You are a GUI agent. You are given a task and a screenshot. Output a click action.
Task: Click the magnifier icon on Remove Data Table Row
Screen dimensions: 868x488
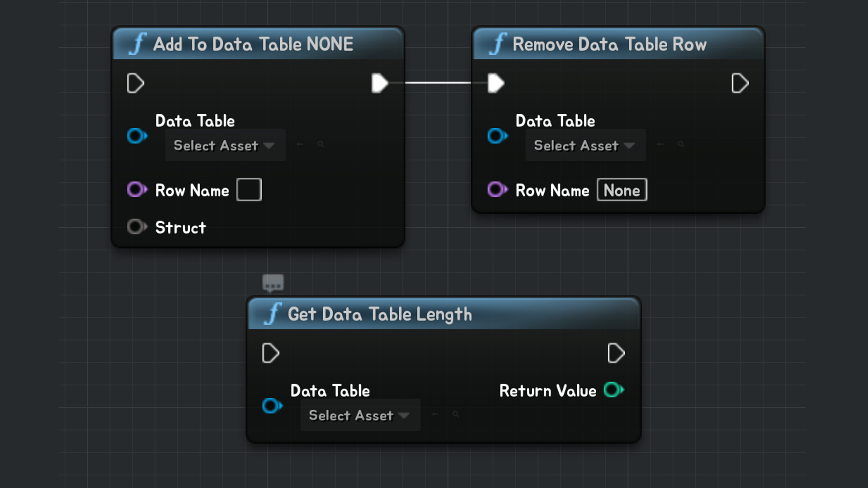(x=681, y=144)
